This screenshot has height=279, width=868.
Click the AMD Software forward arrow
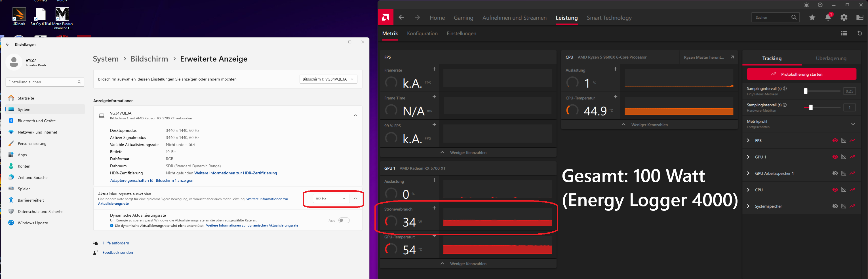click(417, 18)
